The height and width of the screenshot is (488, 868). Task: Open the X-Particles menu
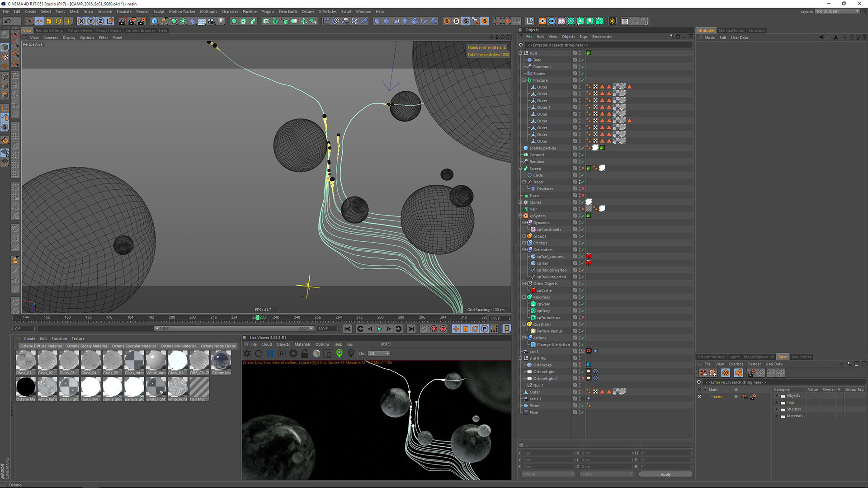(x=327, y=11)
